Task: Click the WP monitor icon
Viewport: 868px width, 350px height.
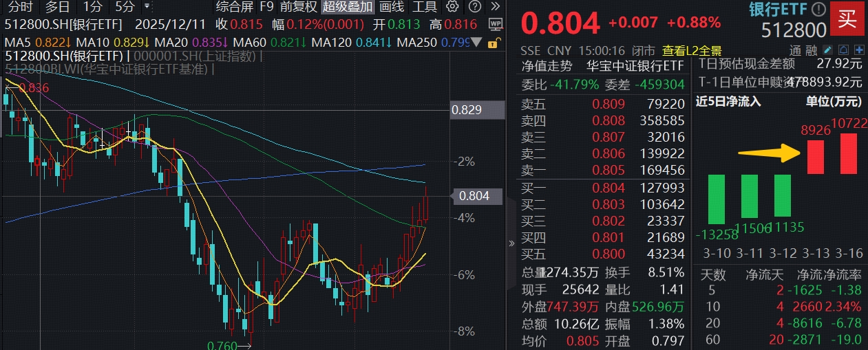Action: point(495,25)
